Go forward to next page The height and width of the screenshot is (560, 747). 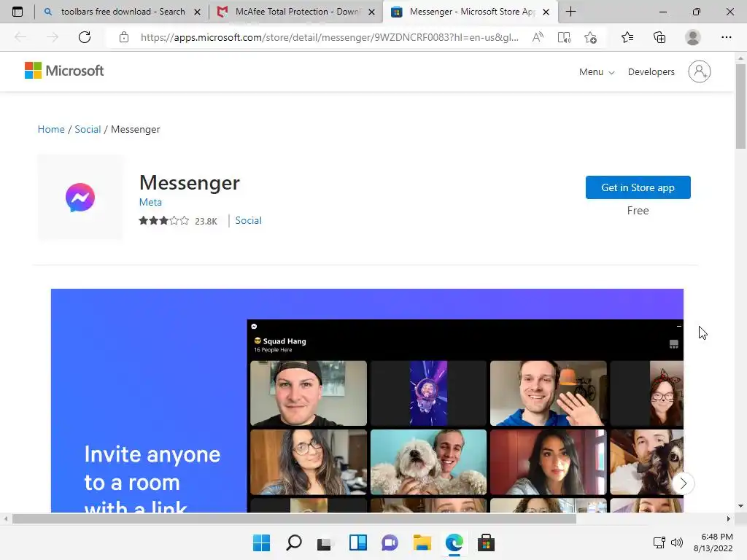(53, 37)
